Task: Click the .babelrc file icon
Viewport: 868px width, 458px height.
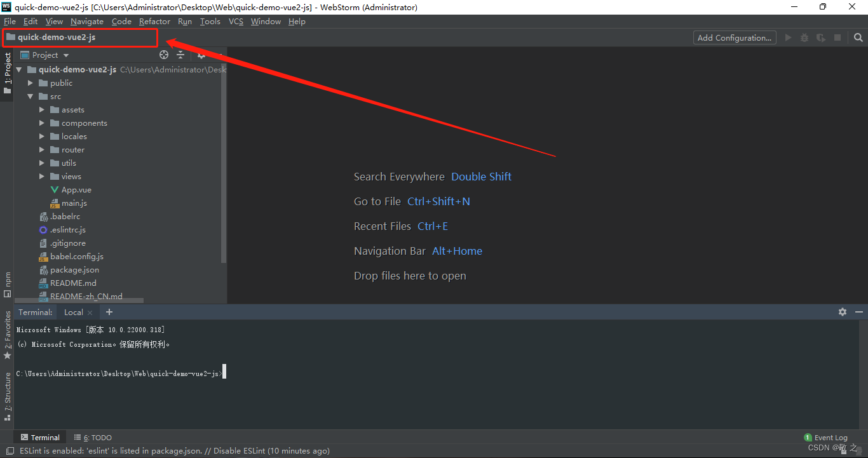Action: point(43,217)
